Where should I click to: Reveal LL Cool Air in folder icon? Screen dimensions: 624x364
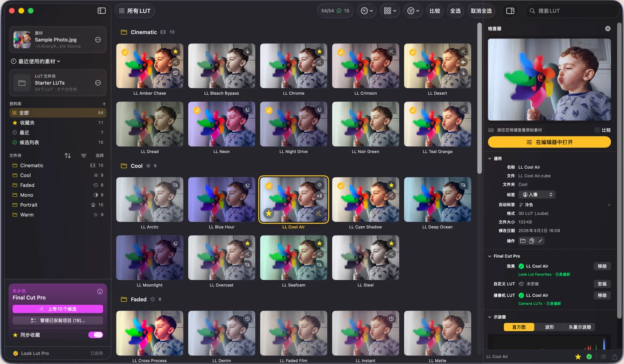click(x=523, y=241)
